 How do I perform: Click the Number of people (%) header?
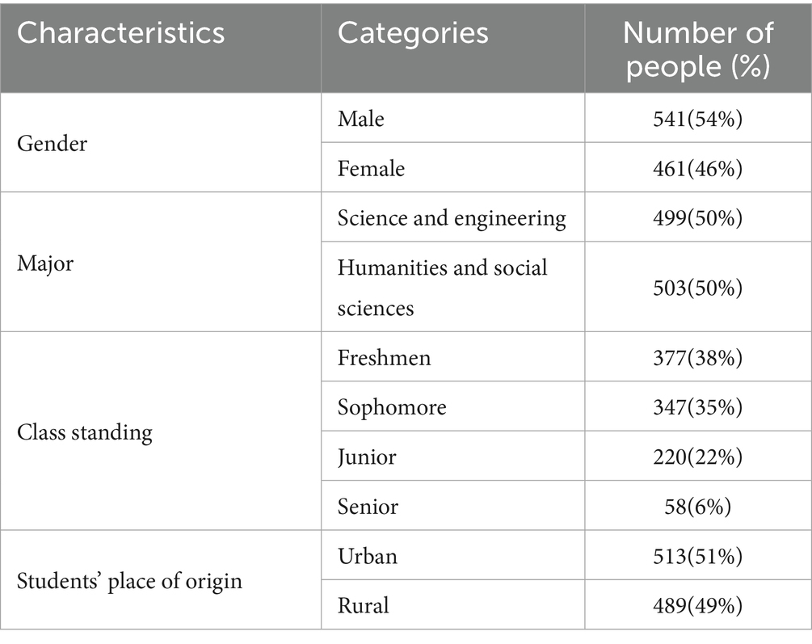click(698, 48)
